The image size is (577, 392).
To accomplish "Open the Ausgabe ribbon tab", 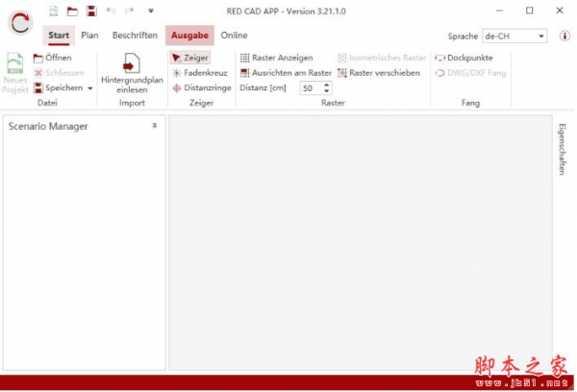I will click(x=189, y=36).
